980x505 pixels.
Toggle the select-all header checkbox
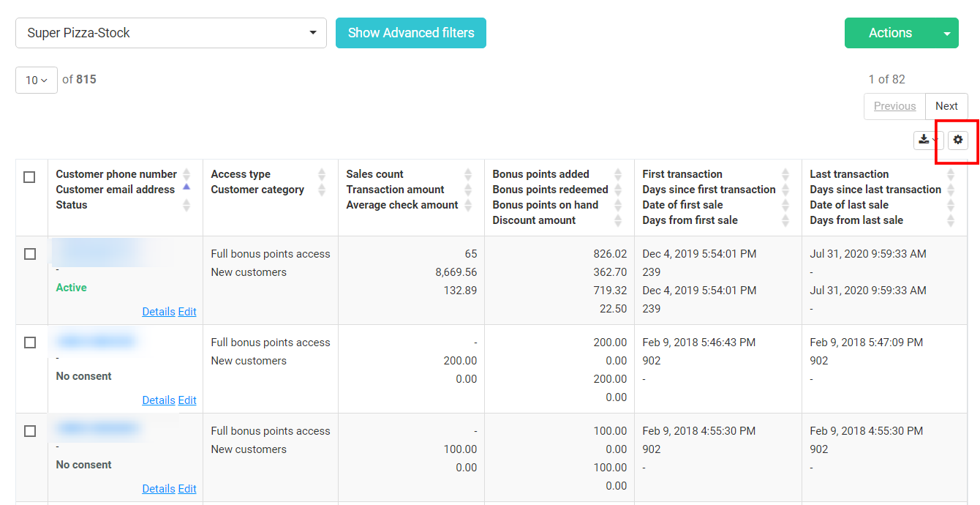[29, 177]
